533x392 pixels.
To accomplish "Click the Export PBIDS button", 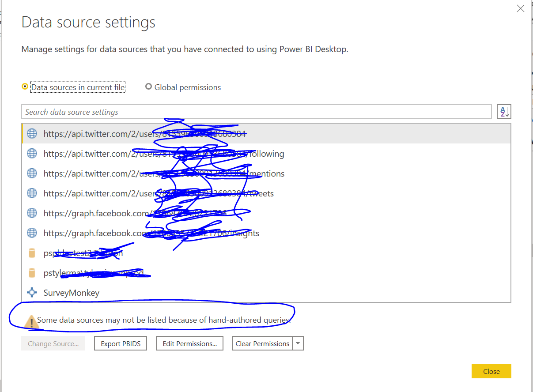I will point(121,343).
